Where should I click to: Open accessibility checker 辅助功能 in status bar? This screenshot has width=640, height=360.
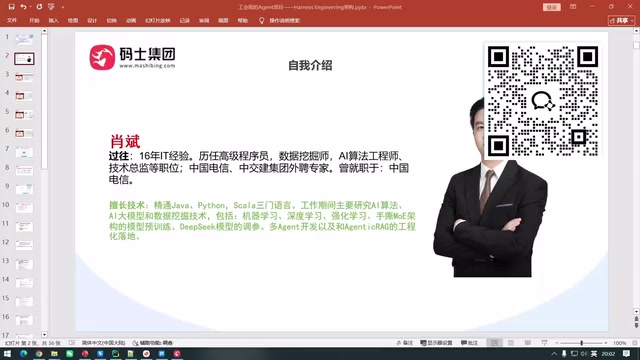point(153,343)
